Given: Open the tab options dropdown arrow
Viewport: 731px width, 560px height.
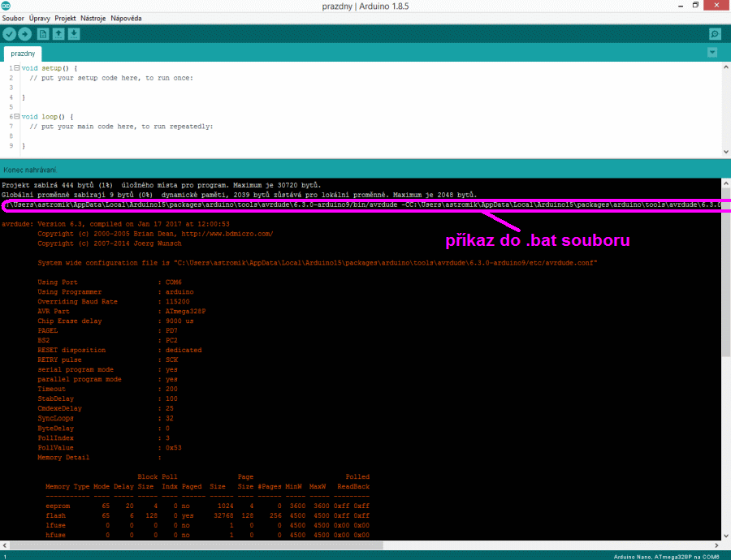Looking at the screenshot, I should 712,53.
